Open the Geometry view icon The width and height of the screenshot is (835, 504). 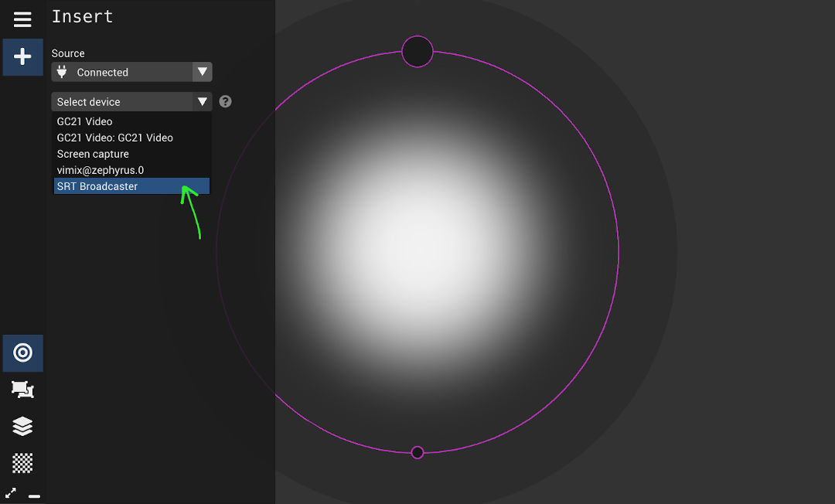(22, 390)
